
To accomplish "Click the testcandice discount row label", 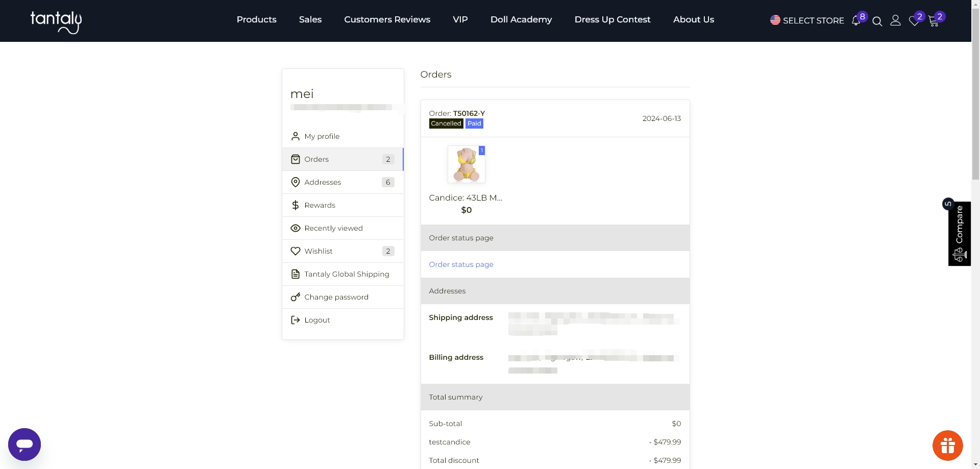I will 449,442.
